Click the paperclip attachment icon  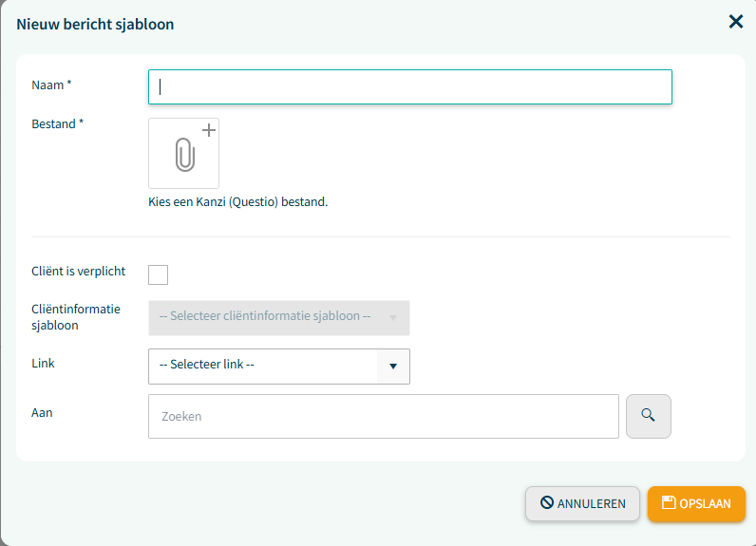184,155
